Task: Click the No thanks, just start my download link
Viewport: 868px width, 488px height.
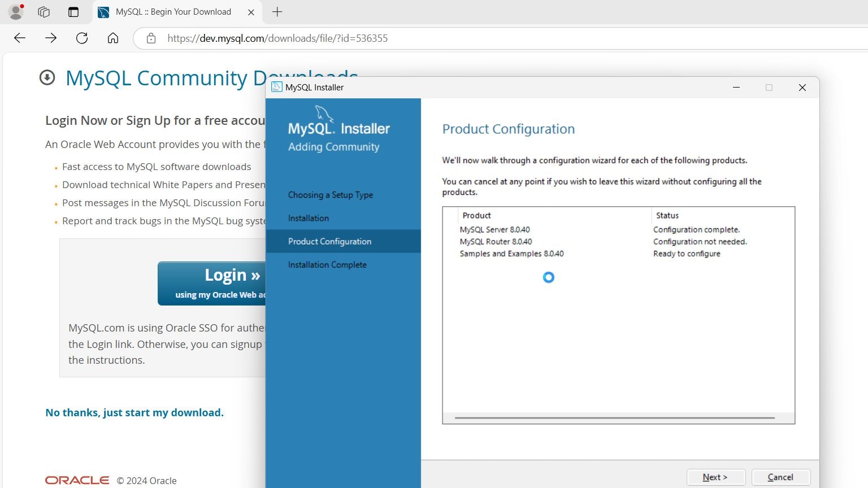Action: point(134,412)
